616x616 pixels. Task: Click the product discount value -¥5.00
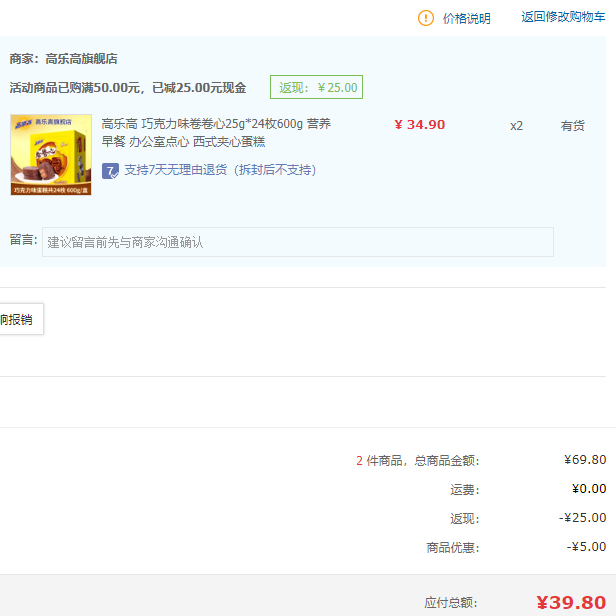[x=586, y=547]
